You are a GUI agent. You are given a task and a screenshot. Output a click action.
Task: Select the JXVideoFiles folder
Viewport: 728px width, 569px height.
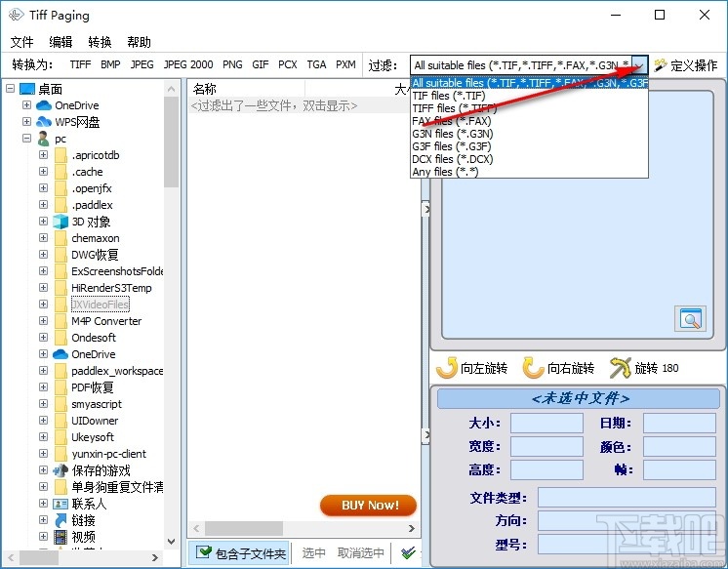point(101,305)
